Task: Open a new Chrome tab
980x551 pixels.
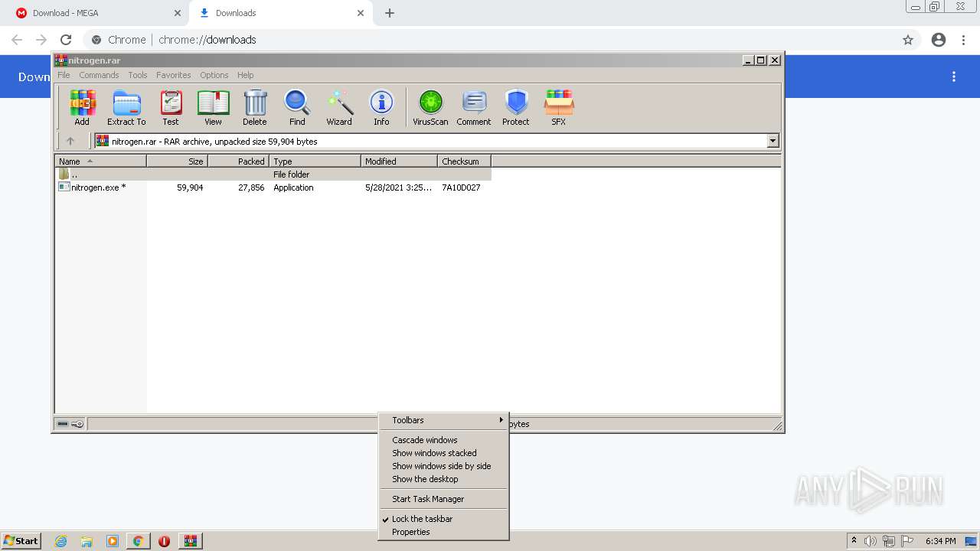Action: click(390, 13)
